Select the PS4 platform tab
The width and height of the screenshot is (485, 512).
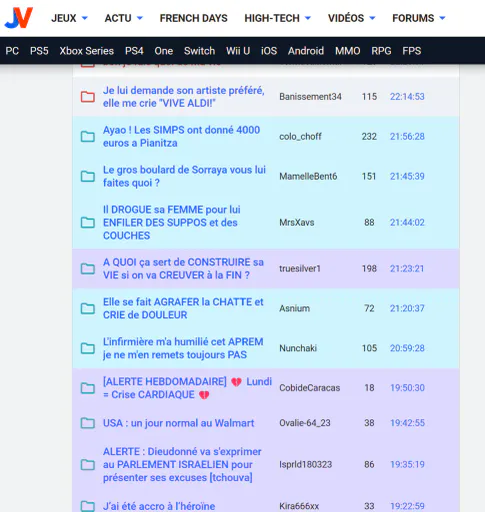(x=134, y=51)
